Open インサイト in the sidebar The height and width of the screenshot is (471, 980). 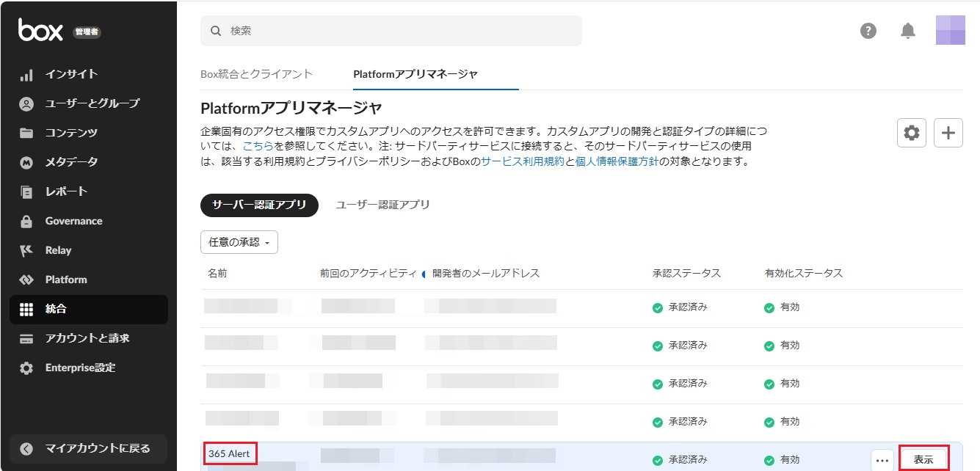[71, 74]
